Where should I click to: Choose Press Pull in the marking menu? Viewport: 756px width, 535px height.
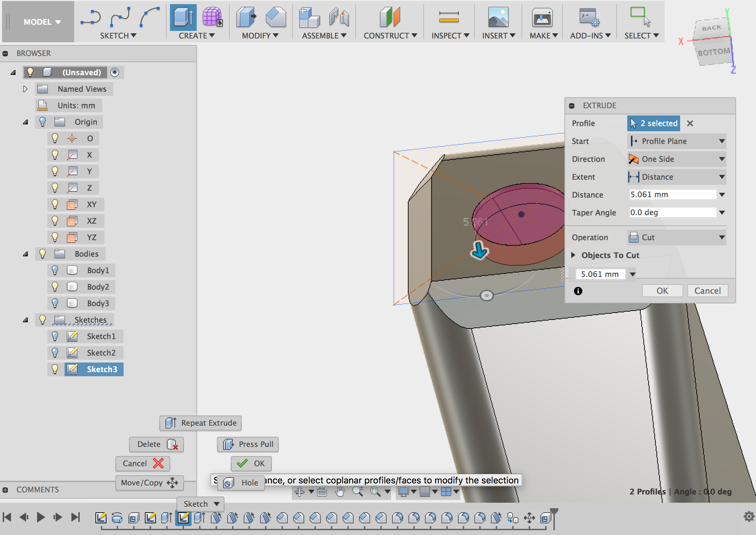coord(248,444)
